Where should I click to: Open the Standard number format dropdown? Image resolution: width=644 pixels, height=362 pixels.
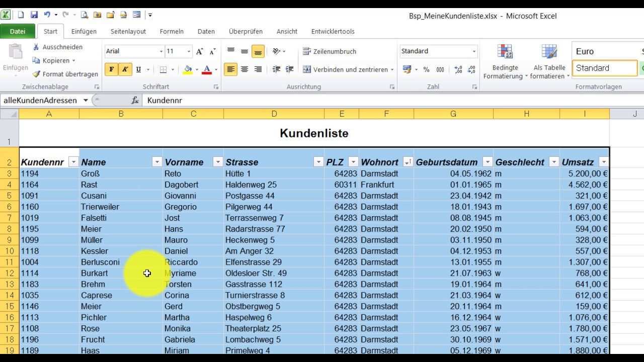(x=473, y=51)
